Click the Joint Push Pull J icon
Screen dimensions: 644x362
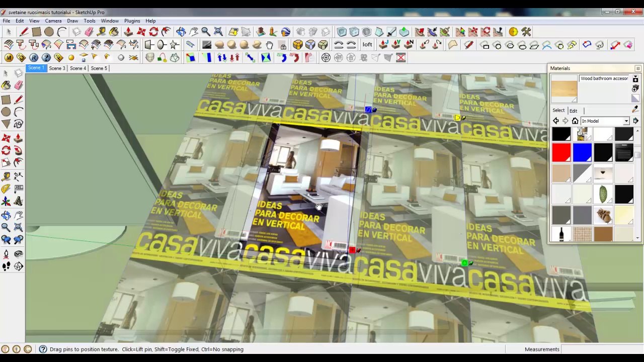click(x=383, y=45)
